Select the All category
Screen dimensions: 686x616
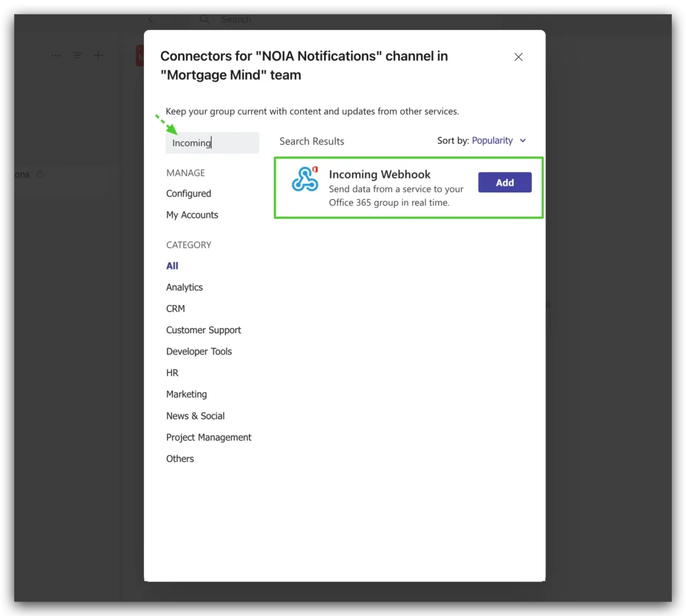pos(172,266)
